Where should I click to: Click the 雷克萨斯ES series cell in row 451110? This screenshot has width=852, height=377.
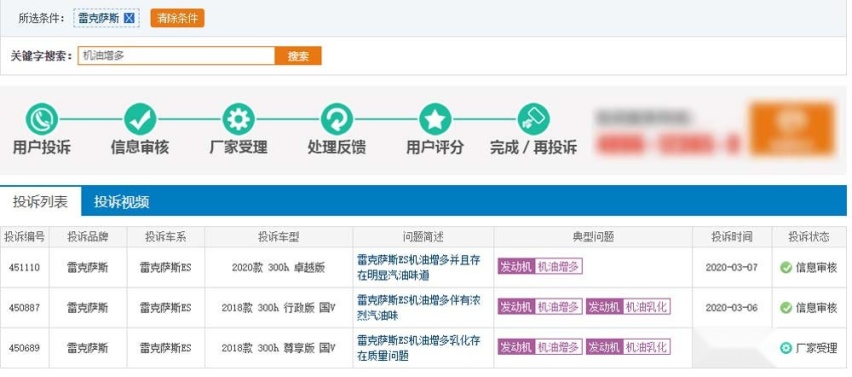coord(166,267)
